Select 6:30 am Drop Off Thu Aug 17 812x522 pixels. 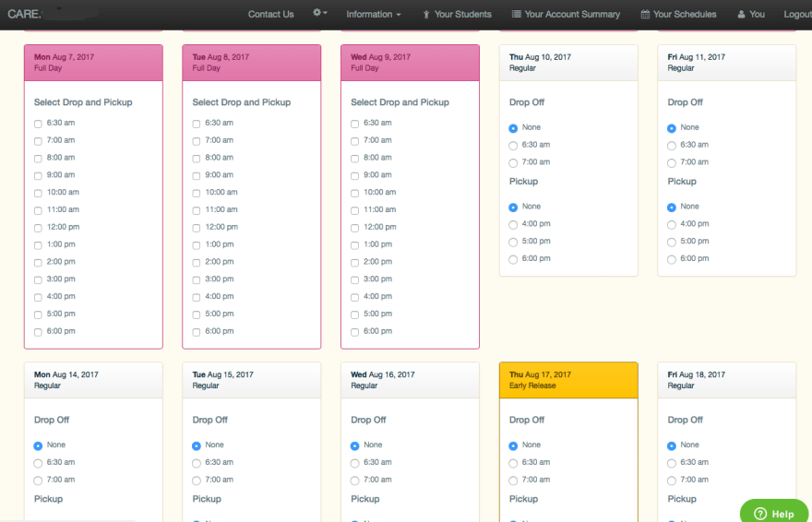pos(513,463)
